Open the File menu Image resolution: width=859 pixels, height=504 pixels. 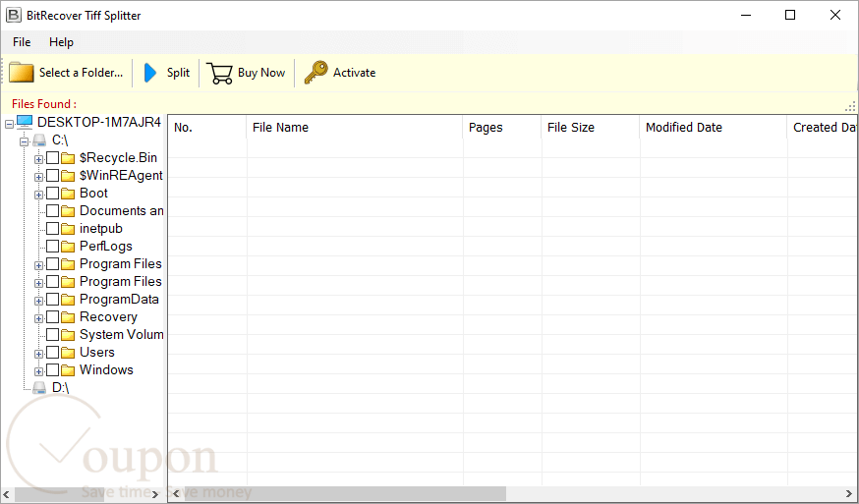tap(22, 42)
